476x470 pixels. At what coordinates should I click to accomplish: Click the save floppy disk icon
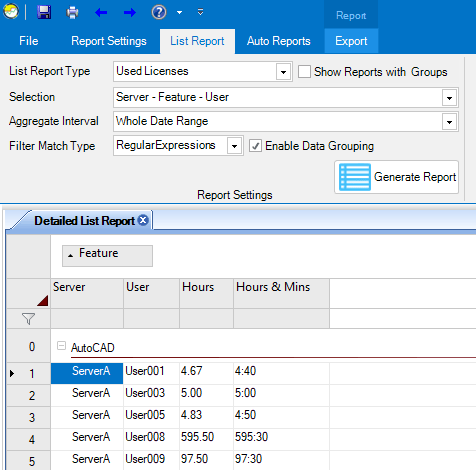click(x=44, y=13)
